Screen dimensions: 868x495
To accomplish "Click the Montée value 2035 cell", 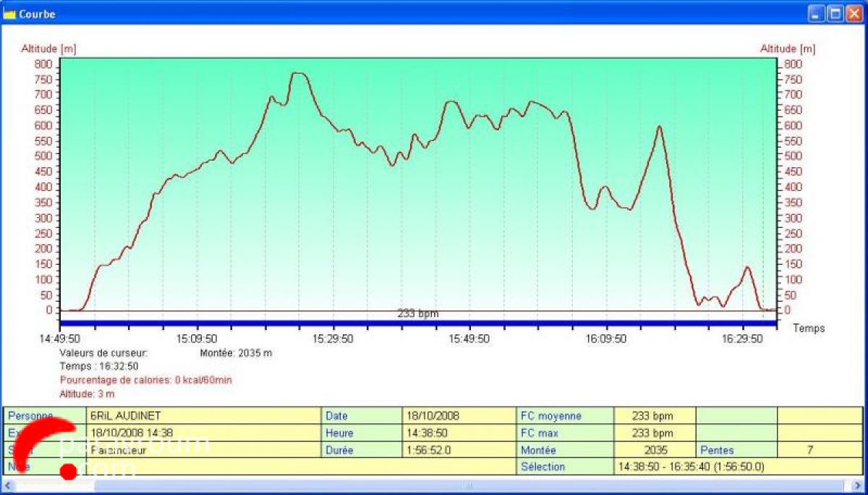I will (x=654, y=450).
